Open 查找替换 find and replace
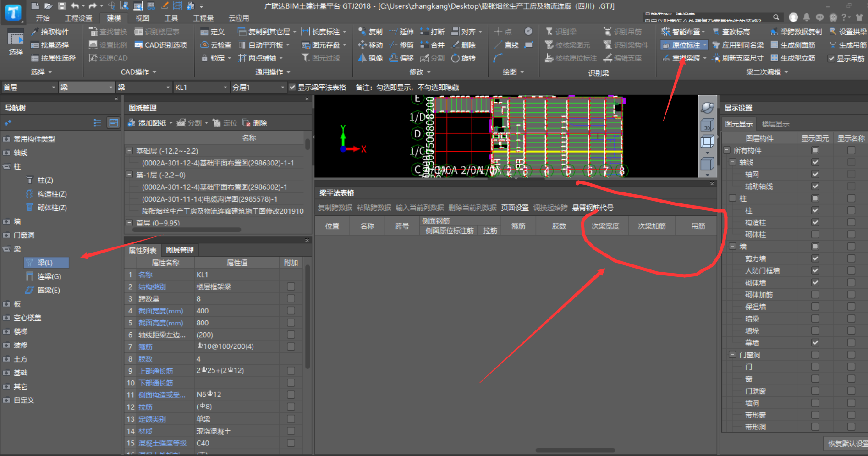 point(108,32)
